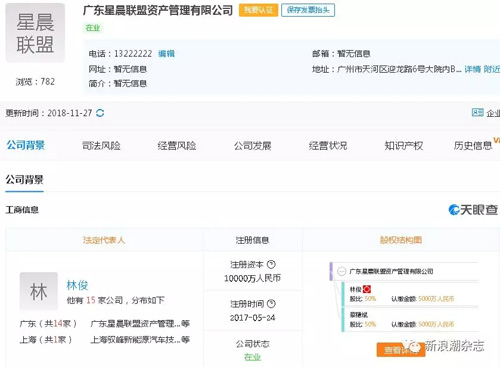Screen dimensions: 500x367
Task: Click the refresh icon beside update time
Action: [x=100, y=113]
